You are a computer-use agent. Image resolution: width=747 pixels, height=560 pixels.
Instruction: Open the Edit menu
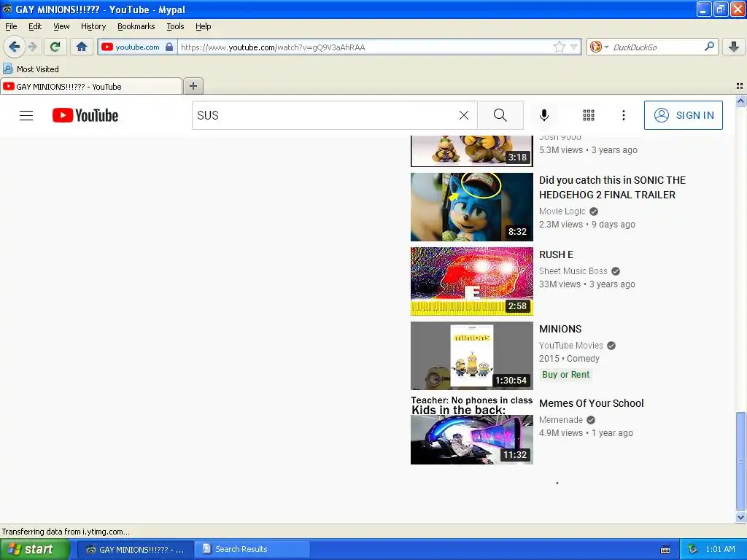click(35, 26)
